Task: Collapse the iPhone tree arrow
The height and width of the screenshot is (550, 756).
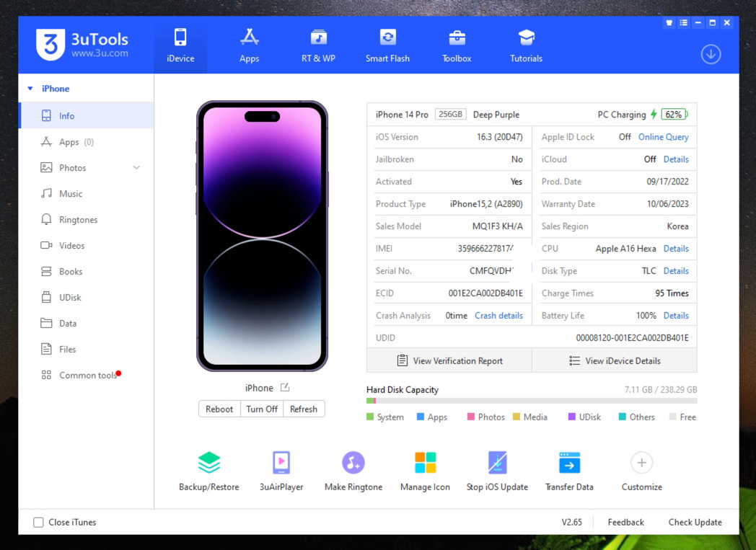Action: [x=30, y=89]
